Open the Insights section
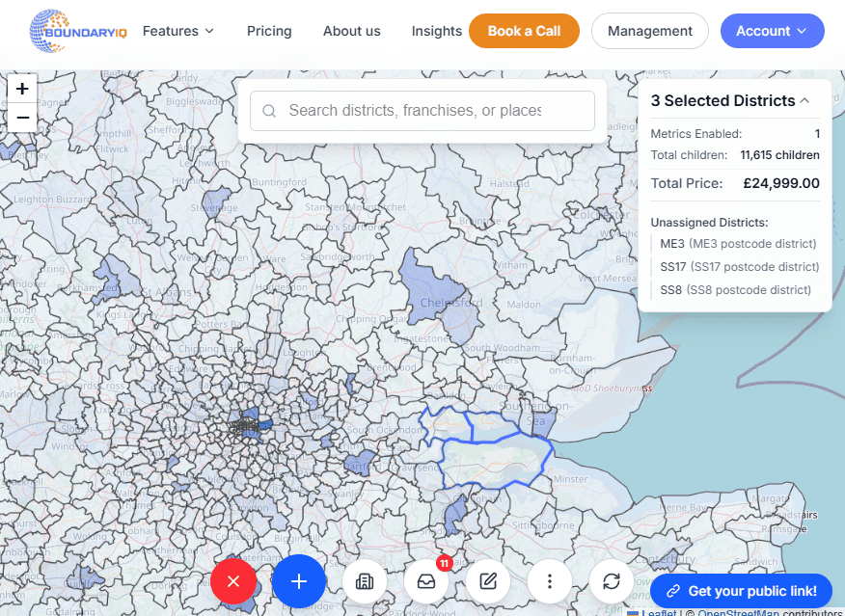This screenshot has height=616, width=845. pos(436,30)
